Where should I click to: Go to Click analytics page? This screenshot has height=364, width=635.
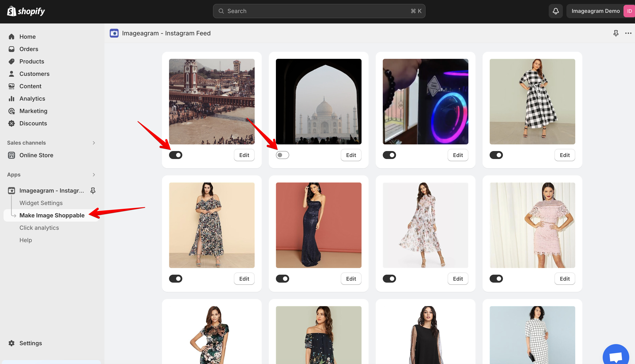[39, 228]
